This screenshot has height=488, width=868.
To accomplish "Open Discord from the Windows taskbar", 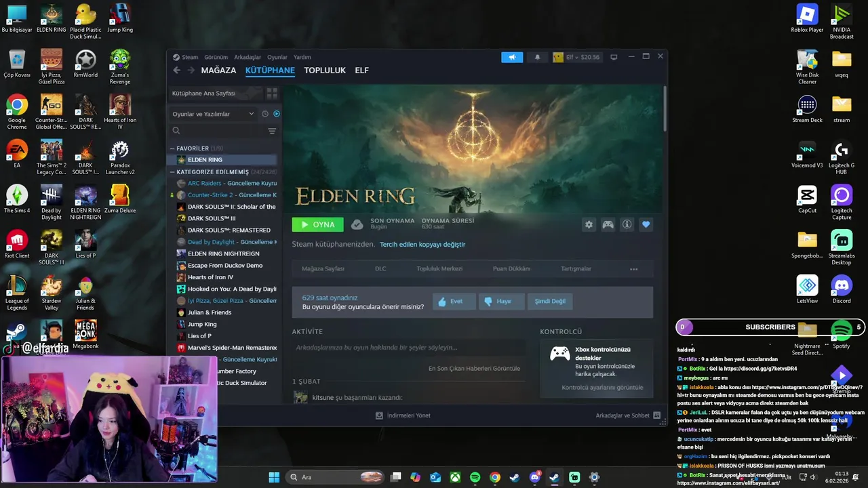I will 534,477.
